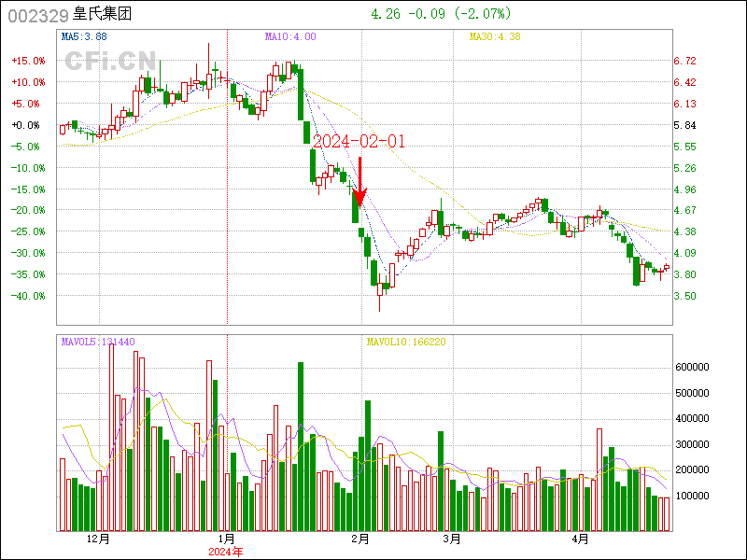This screenshot has width=747, height=560.
Task: Click the 6.42 price axis label
Action: tap(684, 82)
